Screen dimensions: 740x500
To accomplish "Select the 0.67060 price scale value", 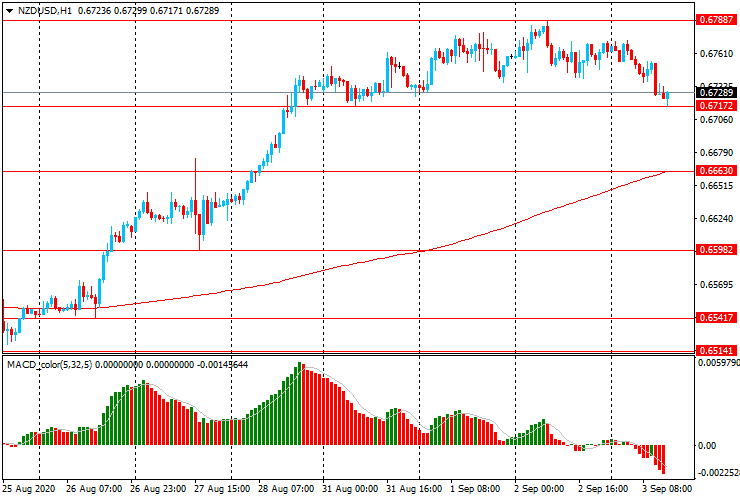I will pos(716,120).
